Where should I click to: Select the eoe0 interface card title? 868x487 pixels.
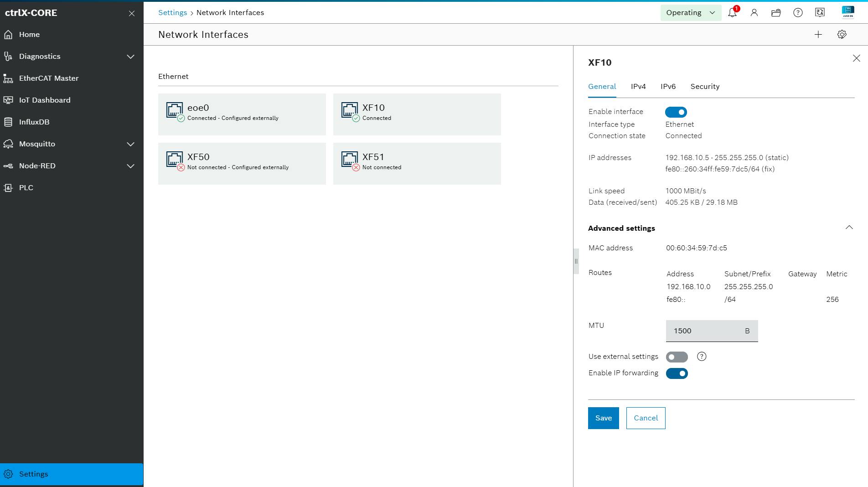tap(198, 108)
